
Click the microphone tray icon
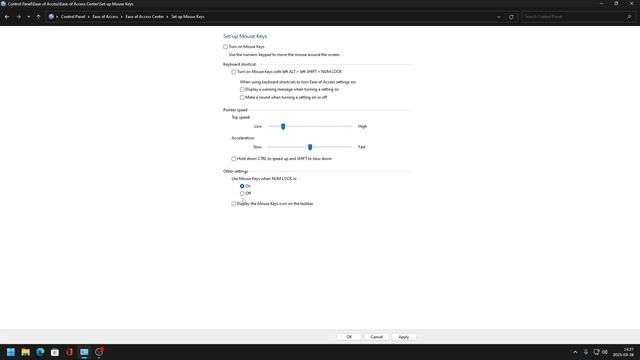(586, 352)
